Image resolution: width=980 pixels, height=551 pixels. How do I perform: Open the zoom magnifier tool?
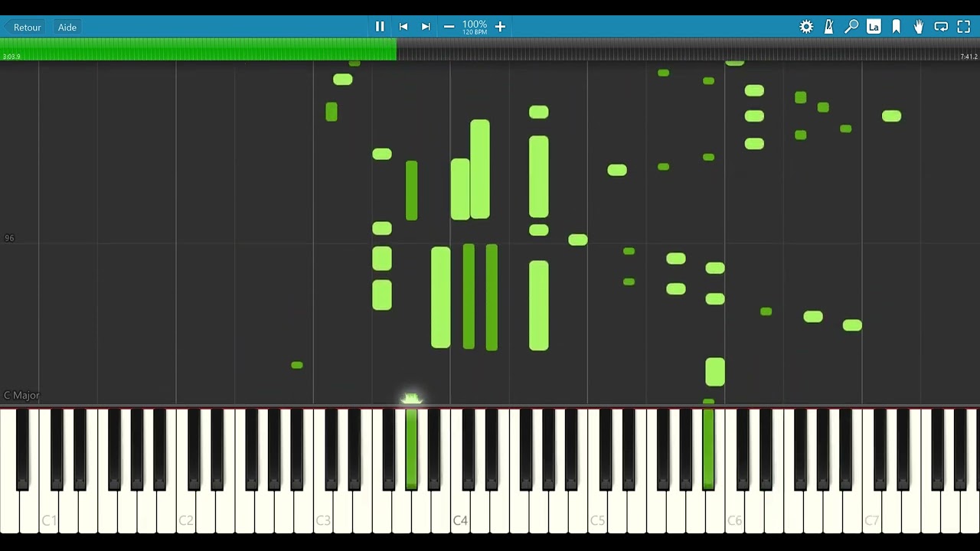(851, 27)
